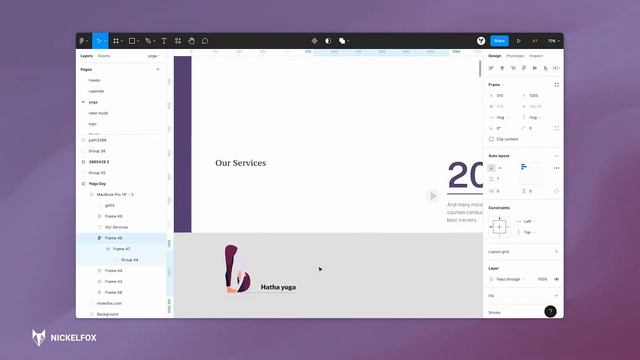
Task: Open the Left horizontal constraint dropdown
Action: [528, 221]
